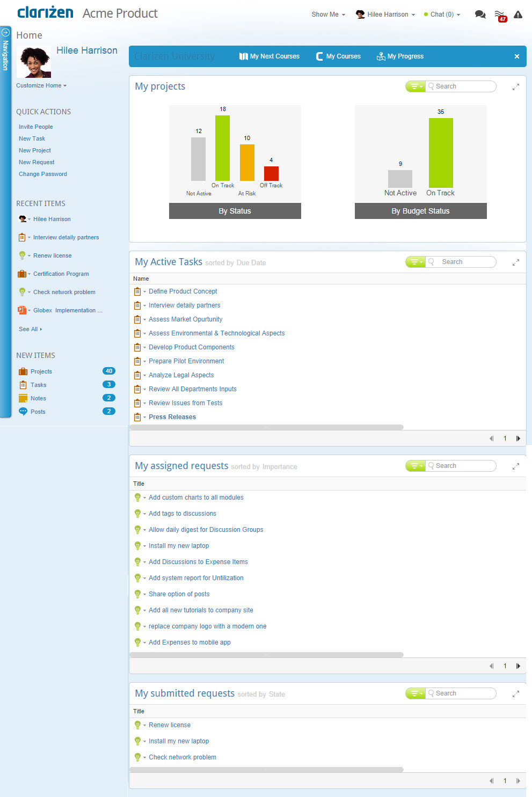Expand My submitted requests panel full view
Image resolution: width=532 pixels, height=797 pixels.
click(516, 693)
